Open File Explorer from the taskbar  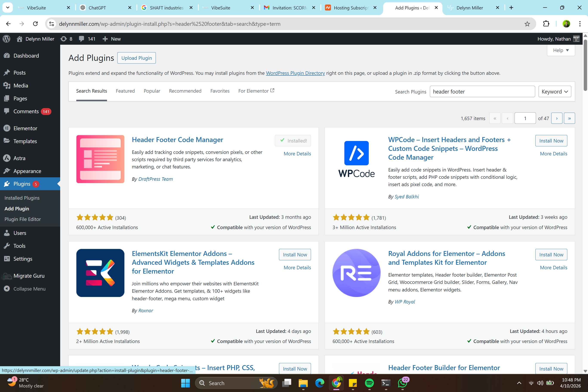pos(303,383)
